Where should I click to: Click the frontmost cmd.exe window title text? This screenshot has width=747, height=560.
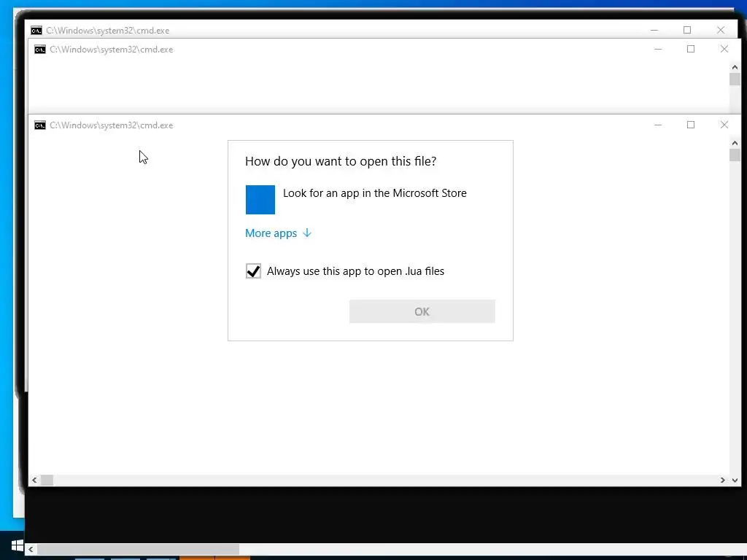coord(111,125)
